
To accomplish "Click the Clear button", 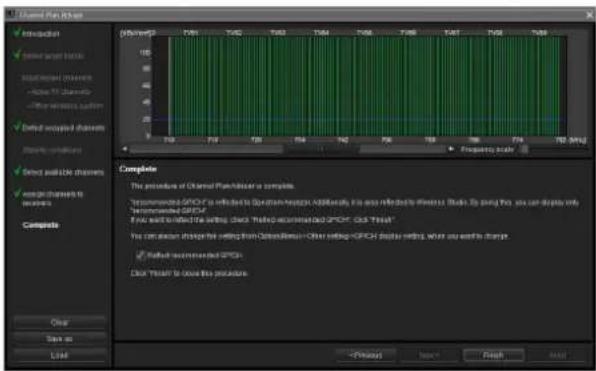I will (59, 322).
